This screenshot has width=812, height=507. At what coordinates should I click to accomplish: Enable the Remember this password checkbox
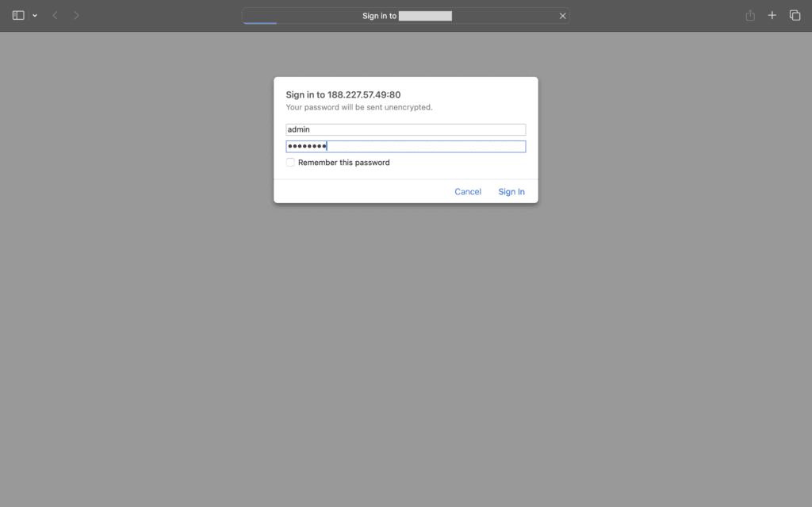click(290, 162)
